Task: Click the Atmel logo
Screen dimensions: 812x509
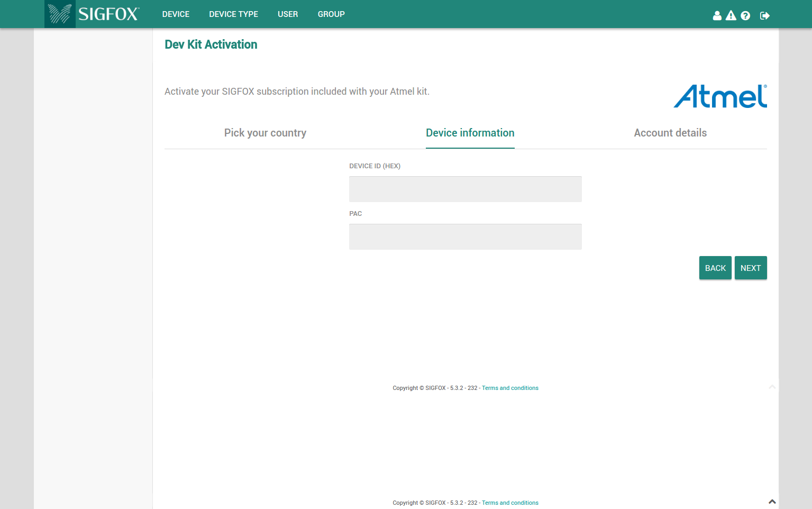Action: click(x=720, y=96)
